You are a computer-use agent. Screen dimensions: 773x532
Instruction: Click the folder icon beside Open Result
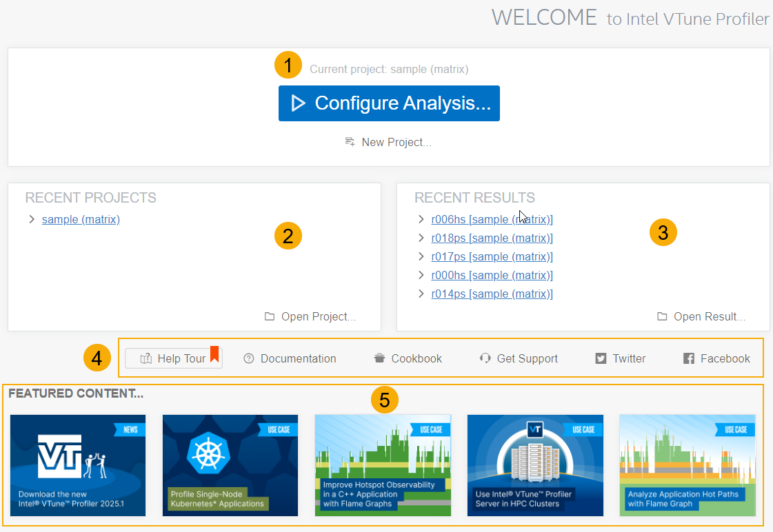[x=662, y=316]
